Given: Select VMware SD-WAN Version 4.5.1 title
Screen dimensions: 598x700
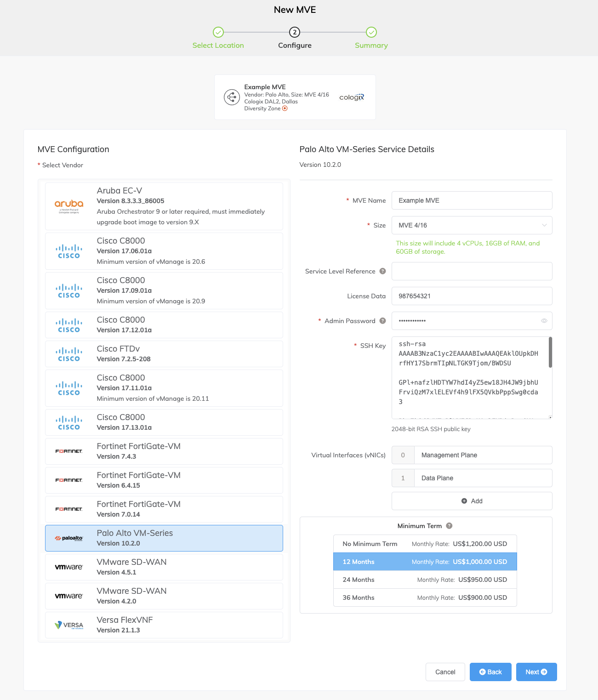Looking at the screenshot, I should coord(132,562).
